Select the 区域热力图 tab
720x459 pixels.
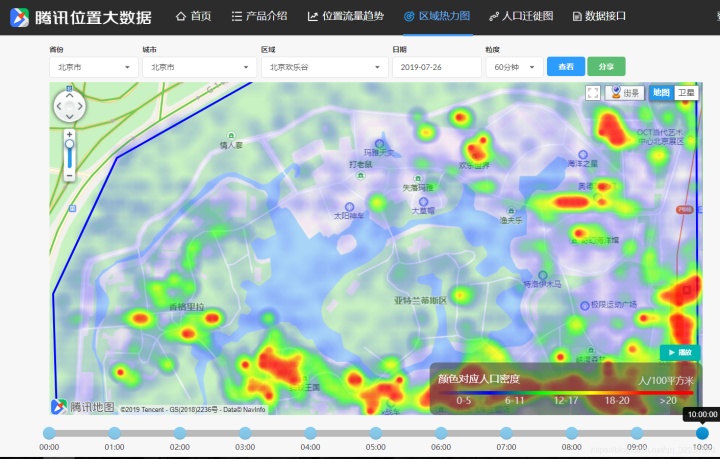[437, 17]
